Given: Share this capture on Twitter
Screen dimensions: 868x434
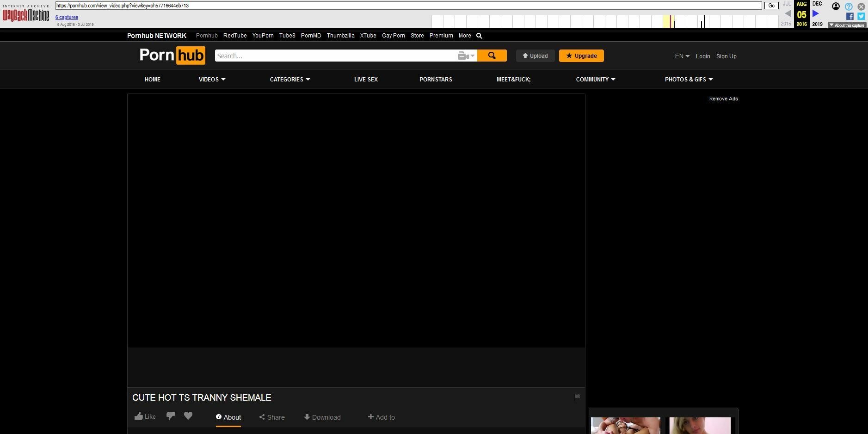Looking at the screenshot, I should 861,16.
